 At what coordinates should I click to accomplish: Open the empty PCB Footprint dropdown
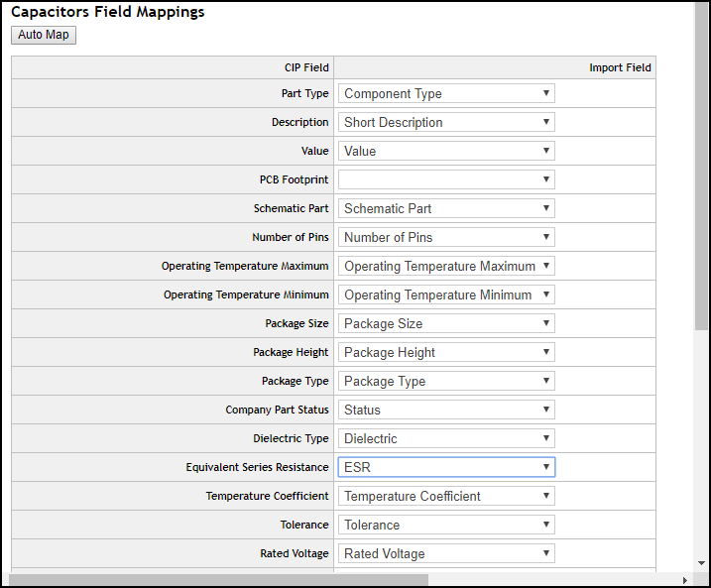tap(446, 179)
